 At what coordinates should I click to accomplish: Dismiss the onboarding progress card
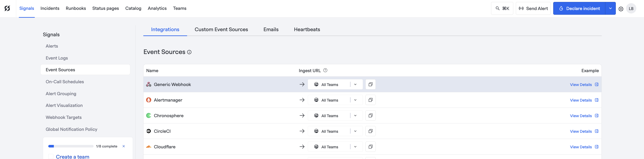[x=123, y=146]
